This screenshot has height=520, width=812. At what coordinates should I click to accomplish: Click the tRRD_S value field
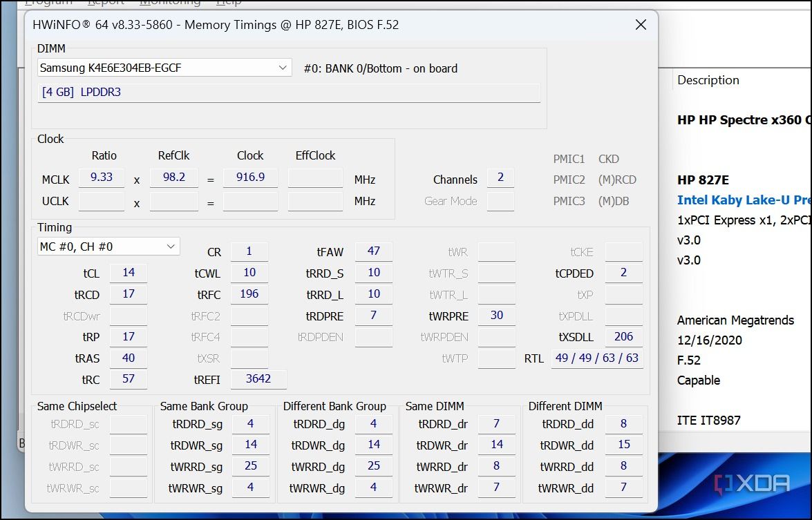[x=373, y=273]
